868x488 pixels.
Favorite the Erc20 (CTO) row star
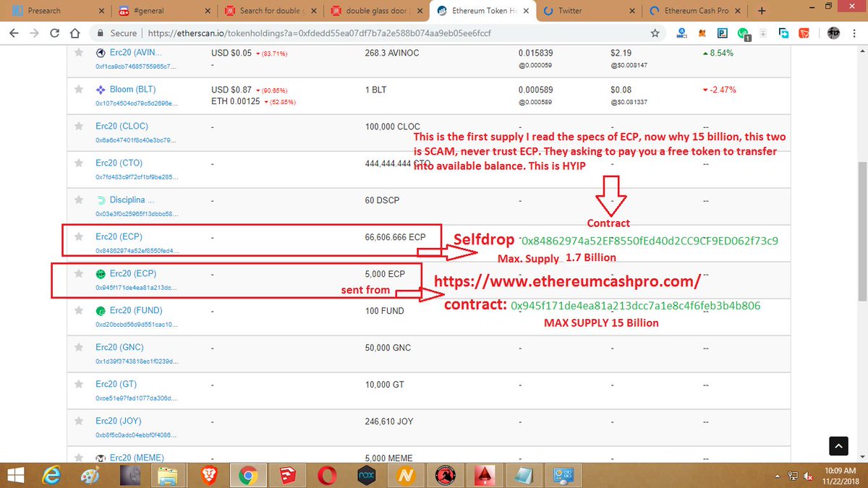click(x=80, y=163)
